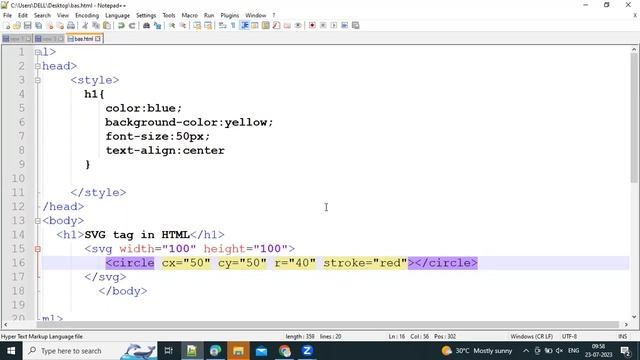Click the Playback macro icon
The height and width of the screenshot is (360, 640).
[333, 25]
